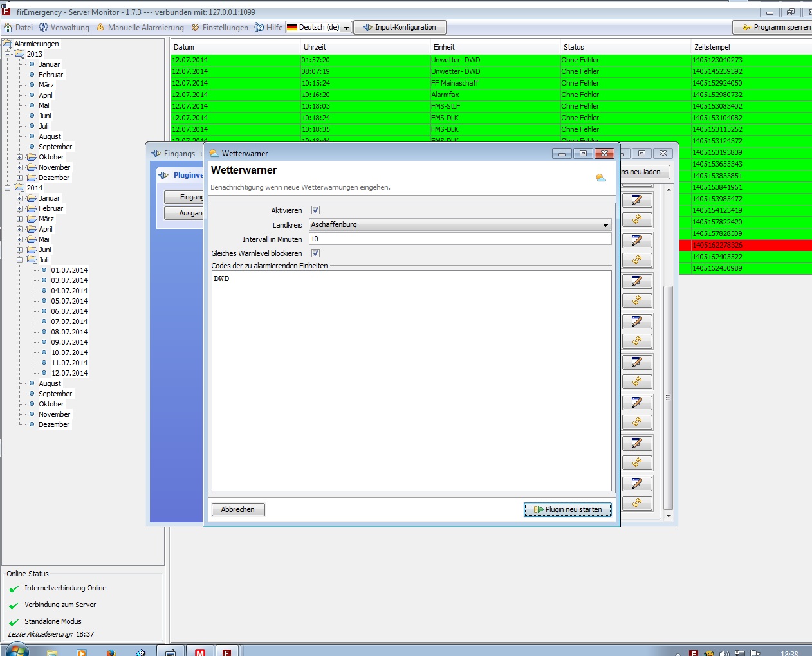812x656 pixels.
Task: Click the scroll-down arrow of plugin list
Action: point(669,516)
